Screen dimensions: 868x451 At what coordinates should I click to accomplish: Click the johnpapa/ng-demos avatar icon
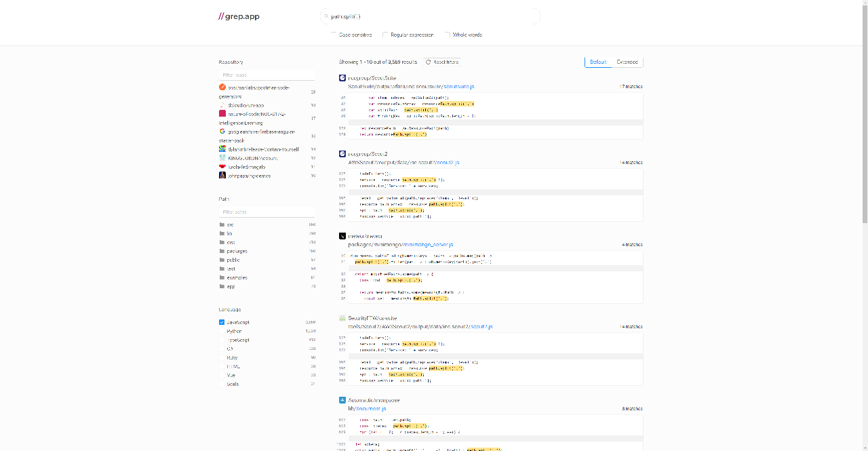click(222, 174)
